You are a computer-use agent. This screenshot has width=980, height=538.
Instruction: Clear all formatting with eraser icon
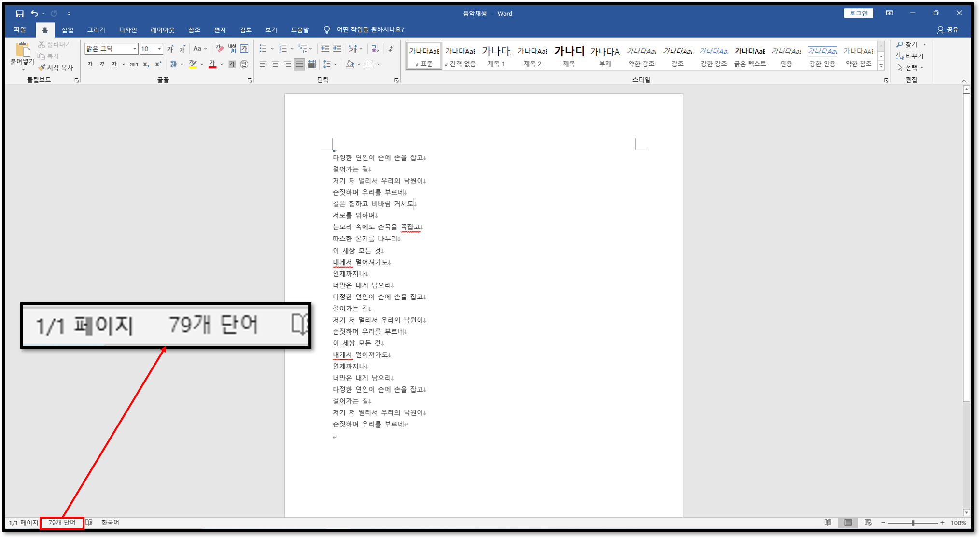pyautogui.click(x=220, y=48)
